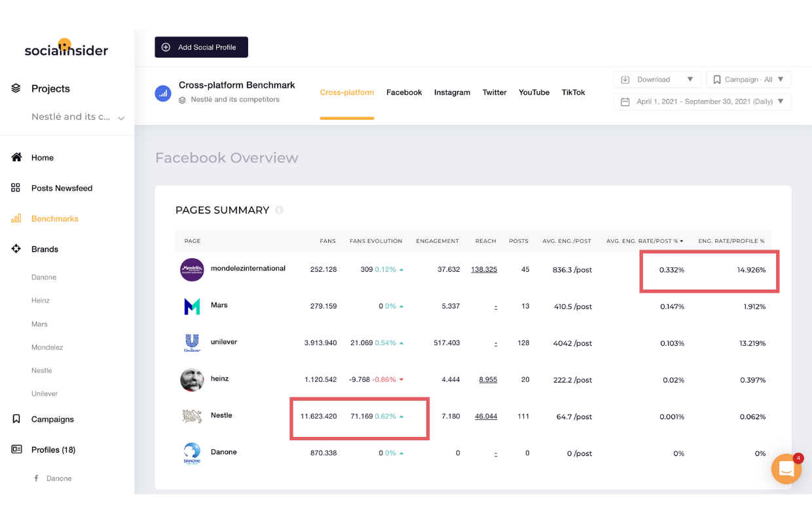
Task: Click the Fans Evolution column header
Action: [x=376, y=241]
